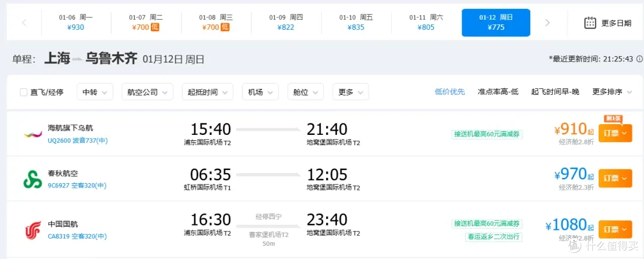Click arrival time 12:05
Screen dimensions: 644x259
[327, 174]
